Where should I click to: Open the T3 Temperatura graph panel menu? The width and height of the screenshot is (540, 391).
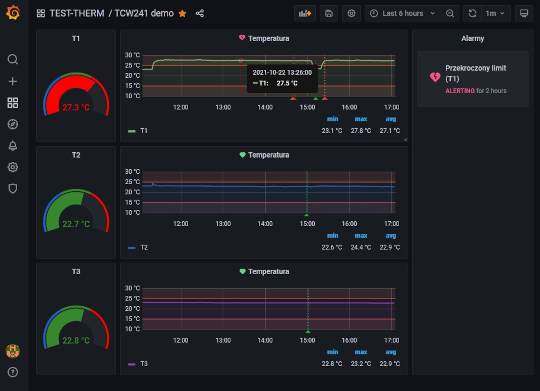pyautogui.click(x=269, y=271)
